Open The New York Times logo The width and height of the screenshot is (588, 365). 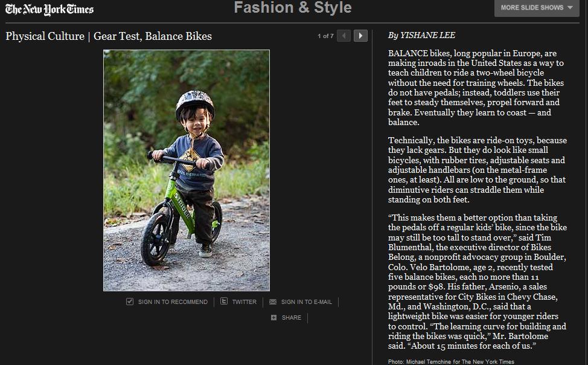[50, 9]
